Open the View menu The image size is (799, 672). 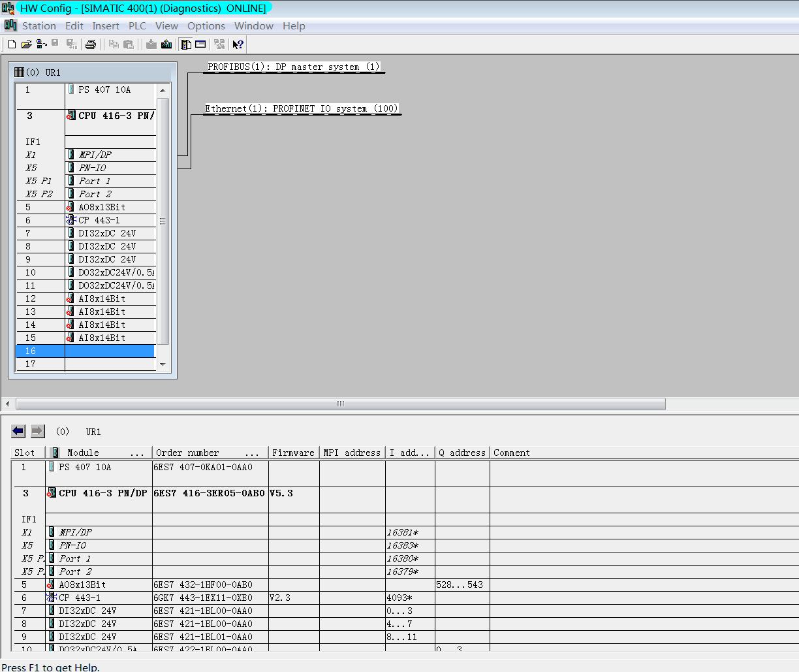pos(166,25)
